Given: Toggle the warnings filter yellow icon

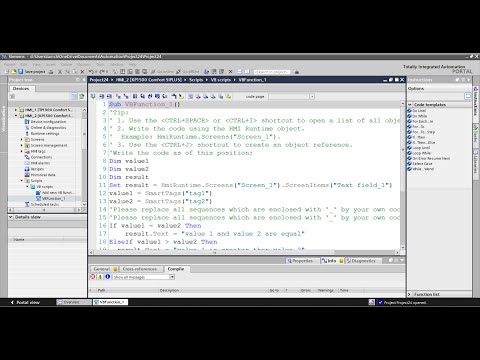Looking at the screenshot, I should (100, 277).
